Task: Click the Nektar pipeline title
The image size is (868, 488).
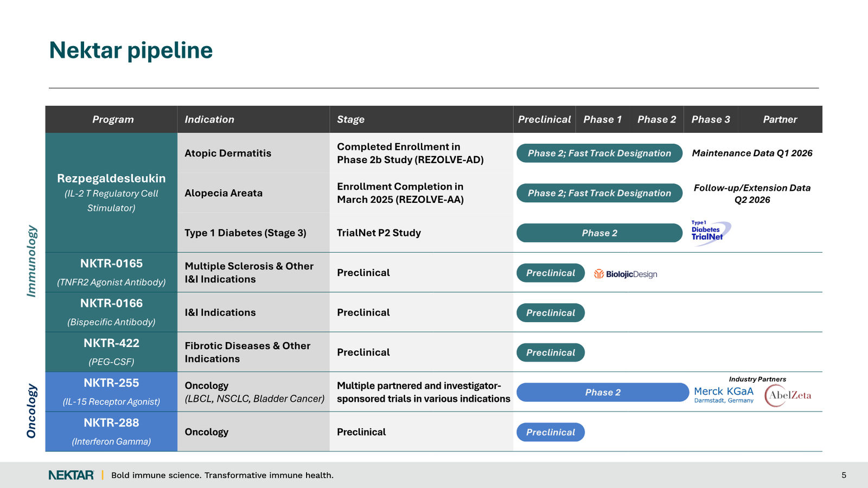Action: click(x=131, y=50)
